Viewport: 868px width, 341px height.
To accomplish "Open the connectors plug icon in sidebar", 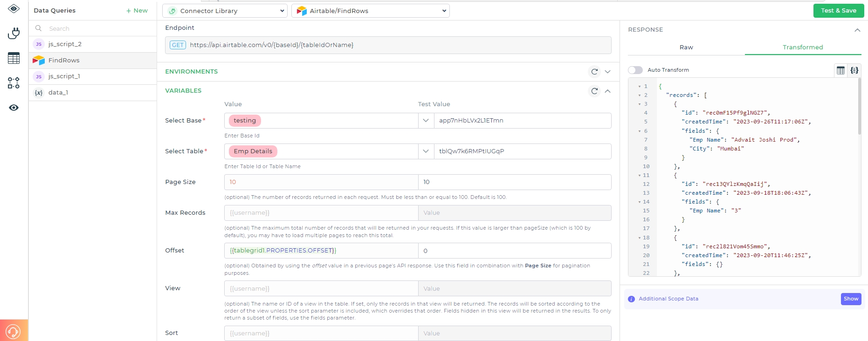I will [x=14, y=33].
